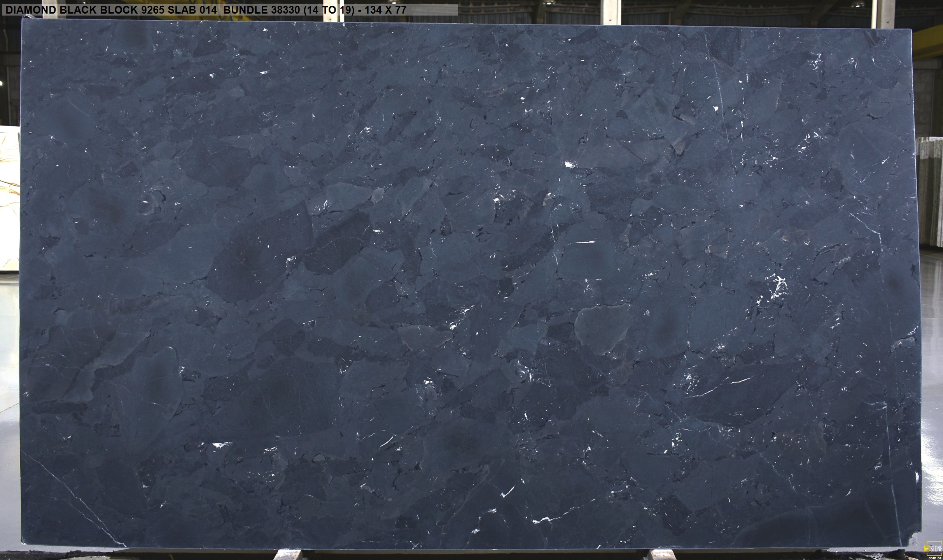Click the glossy floor reflection at right
Viewport: 943px width, 560px height.
932,389
